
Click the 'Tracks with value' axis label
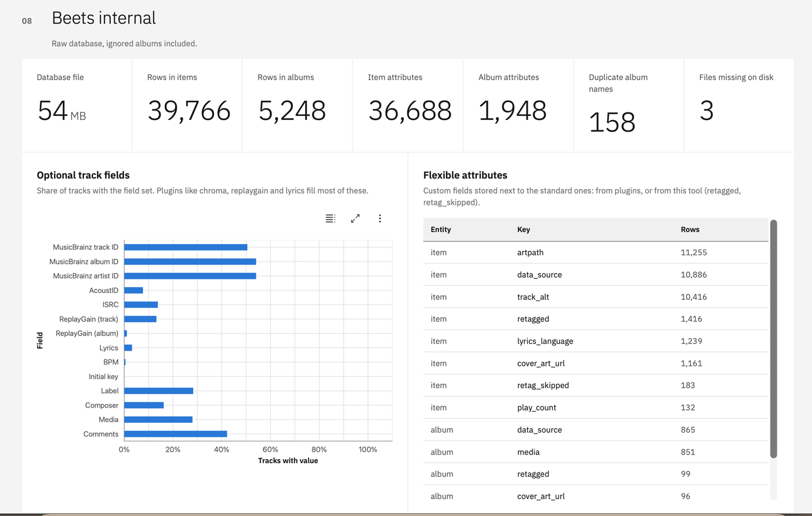tap(288, 460)
